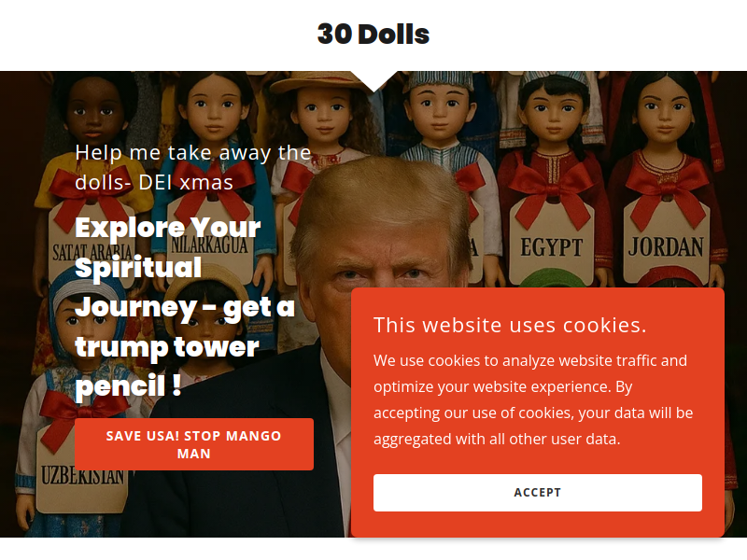Click the "Explore Your Spiritual Journey" headline
Viewport: 747px width, 560px height.
184,306
